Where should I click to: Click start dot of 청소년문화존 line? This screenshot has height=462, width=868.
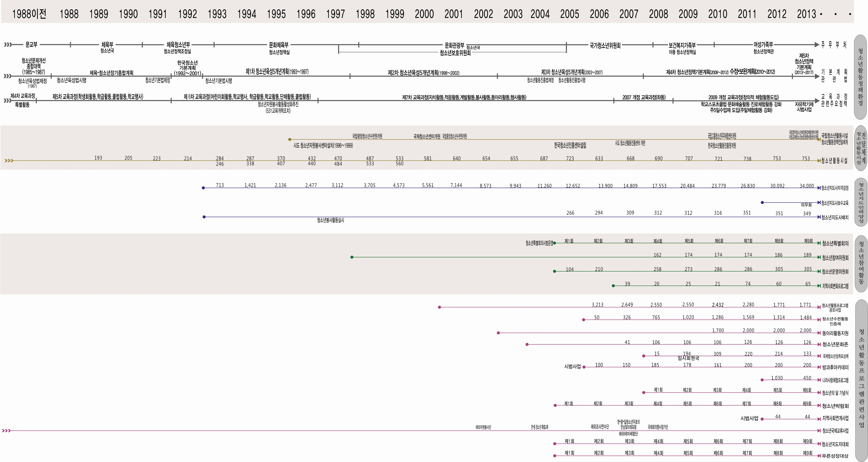coord(527,344)
